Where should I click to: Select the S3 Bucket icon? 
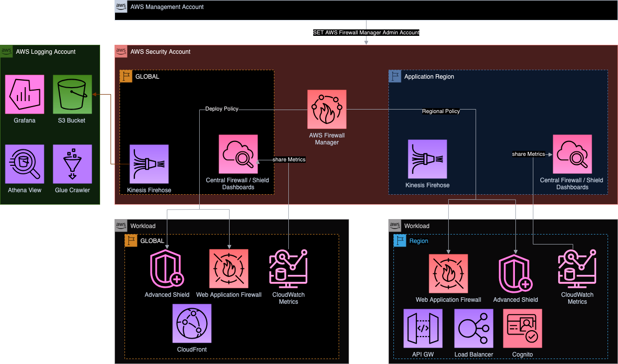[x=73, y=95]
